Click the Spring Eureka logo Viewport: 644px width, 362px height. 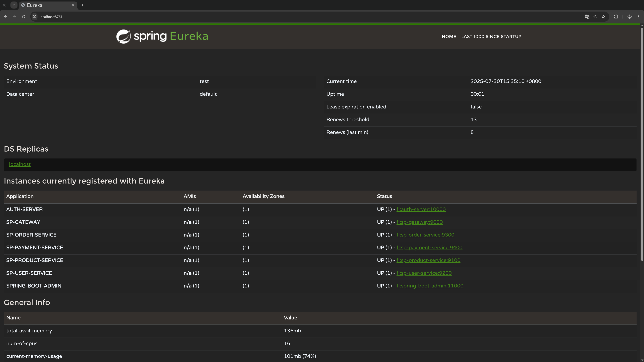coord(162,37)
